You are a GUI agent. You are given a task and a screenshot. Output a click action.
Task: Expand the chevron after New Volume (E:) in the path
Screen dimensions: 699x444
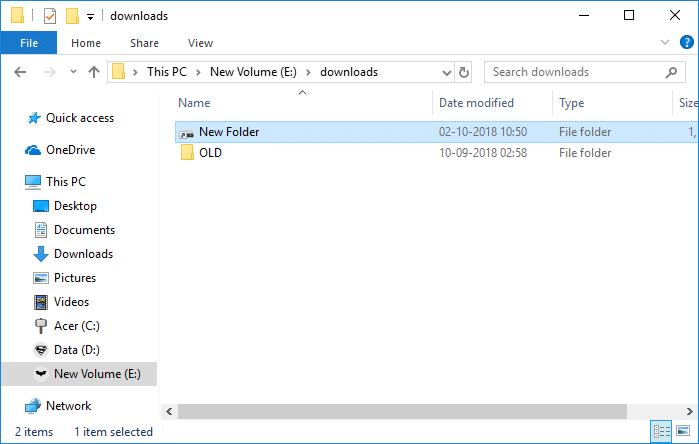(x=308, y=72)
